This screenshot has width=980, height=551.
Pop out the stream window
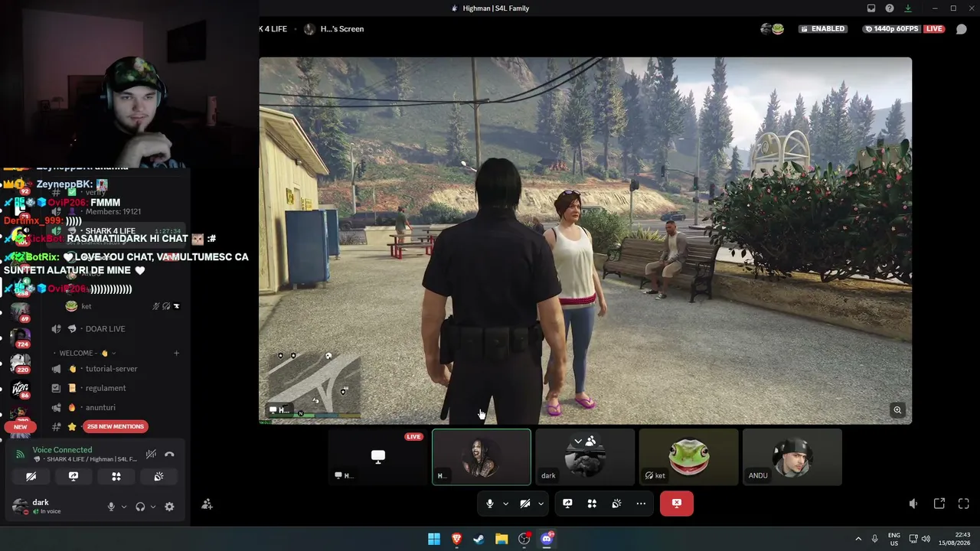[x=939, y=504]
